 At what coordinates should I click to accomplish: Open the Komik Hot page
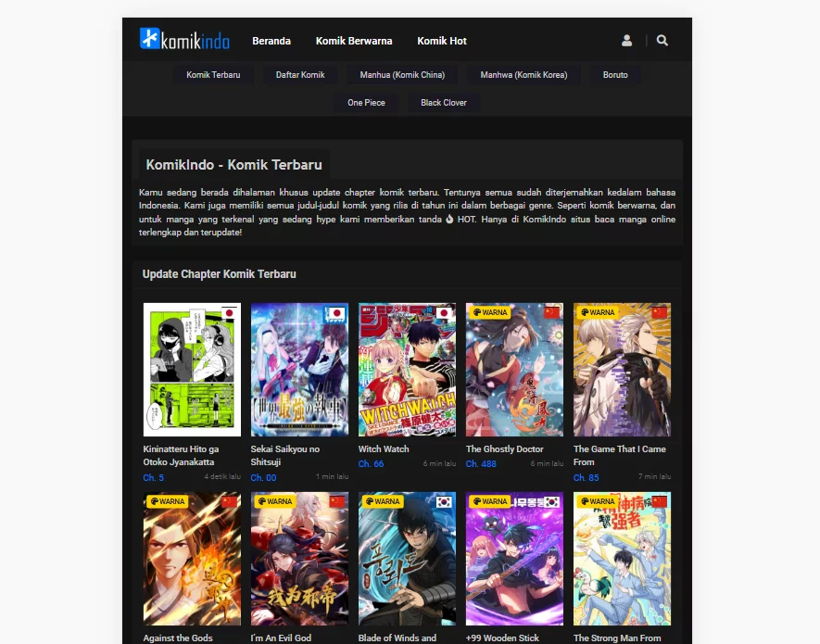pyautogui.click(x=442, y=41)
